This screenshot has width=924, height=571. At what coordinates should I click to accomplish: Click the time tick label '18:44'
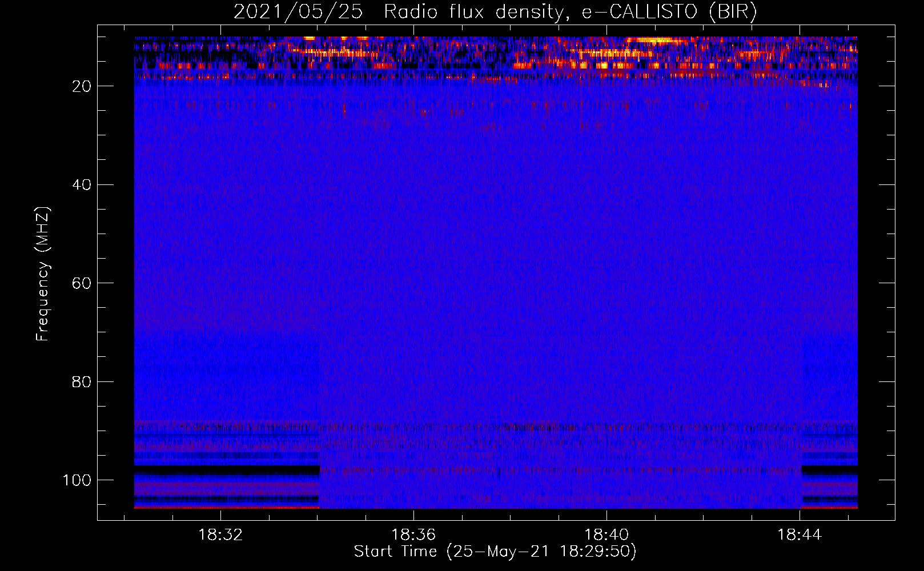point(800,535)
